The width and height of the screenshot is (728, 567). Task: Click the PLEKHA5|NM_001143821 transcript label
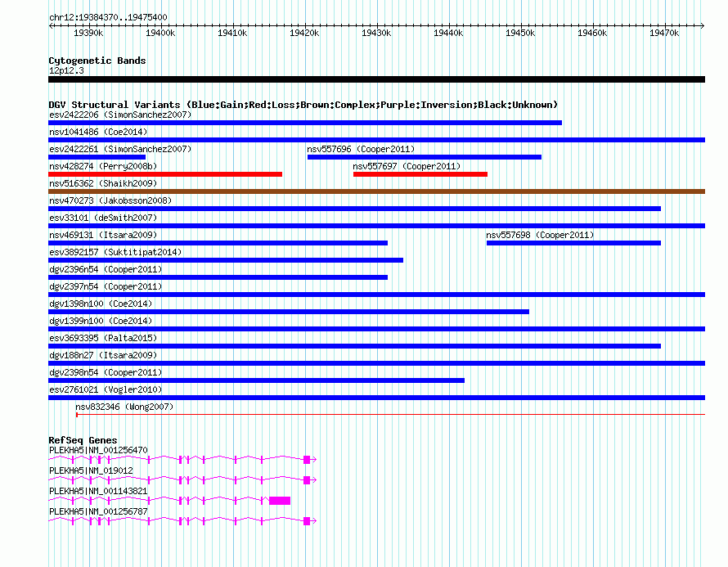98,491
